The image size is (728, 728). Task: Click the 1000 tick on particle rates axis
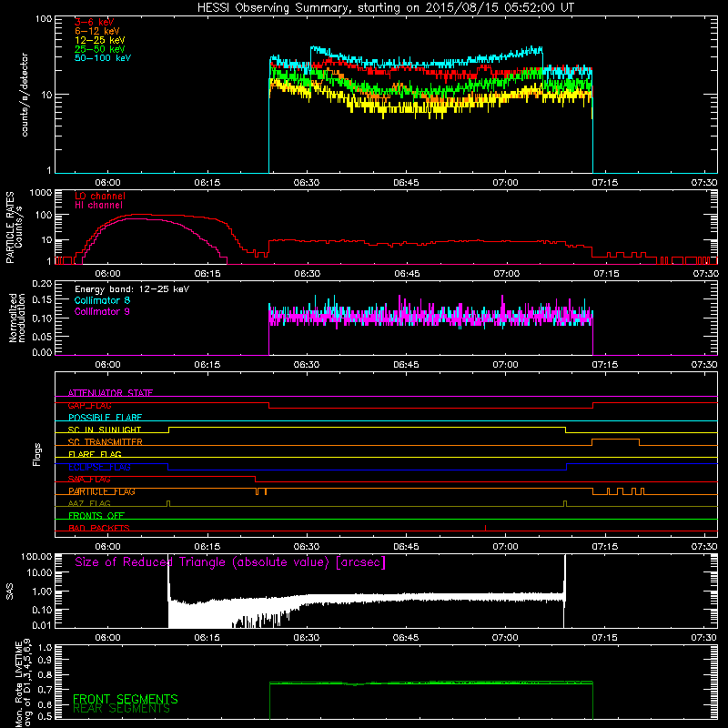41,192
